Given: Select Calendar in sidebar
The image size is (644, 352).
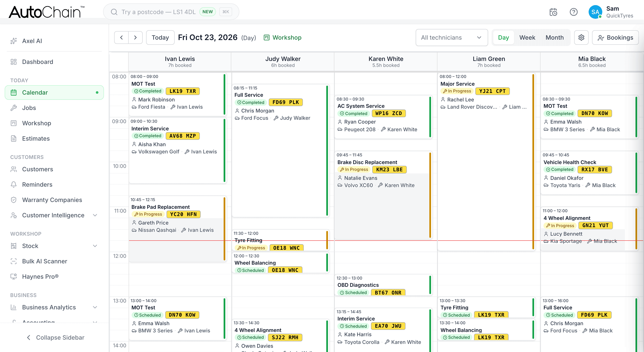Looking at the screenshot, I should coord(54,92).
